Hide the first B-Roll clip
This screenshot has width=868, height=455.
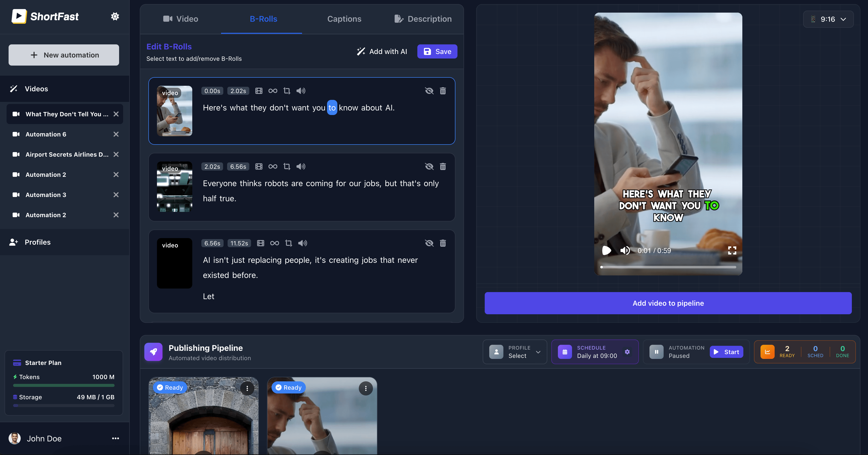429,91
